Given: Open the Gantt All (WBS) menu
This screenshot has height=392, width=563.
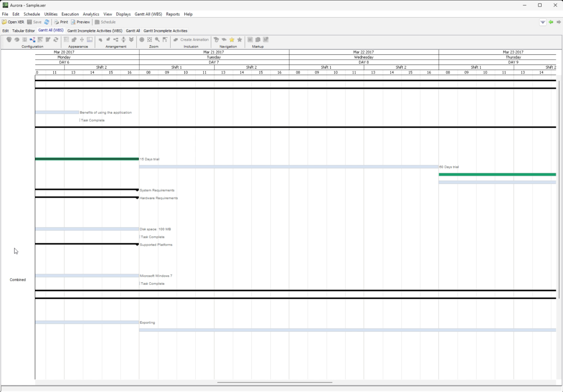Looking at the screenshot, I should coord(148,14).
